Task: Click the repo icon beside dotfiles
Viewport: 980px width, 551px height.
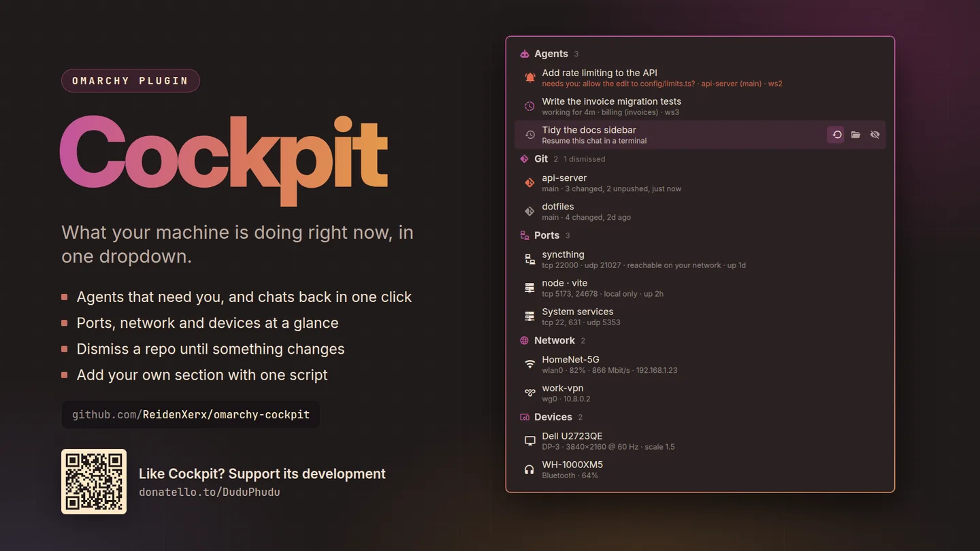Action: (x=529, y=212)
